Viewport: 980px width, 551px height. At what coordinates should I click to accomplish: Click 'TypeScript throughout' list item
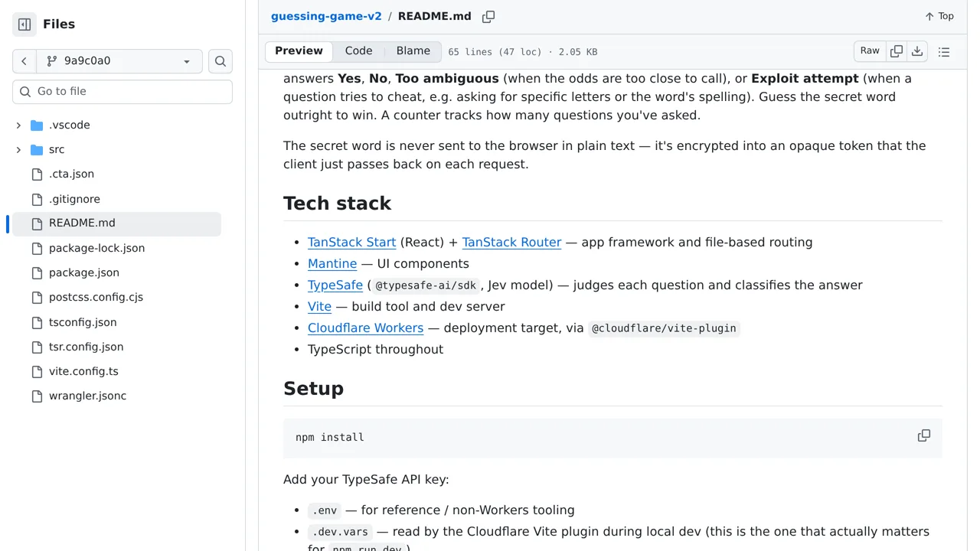pyautogui.click(x=375, y=349)
